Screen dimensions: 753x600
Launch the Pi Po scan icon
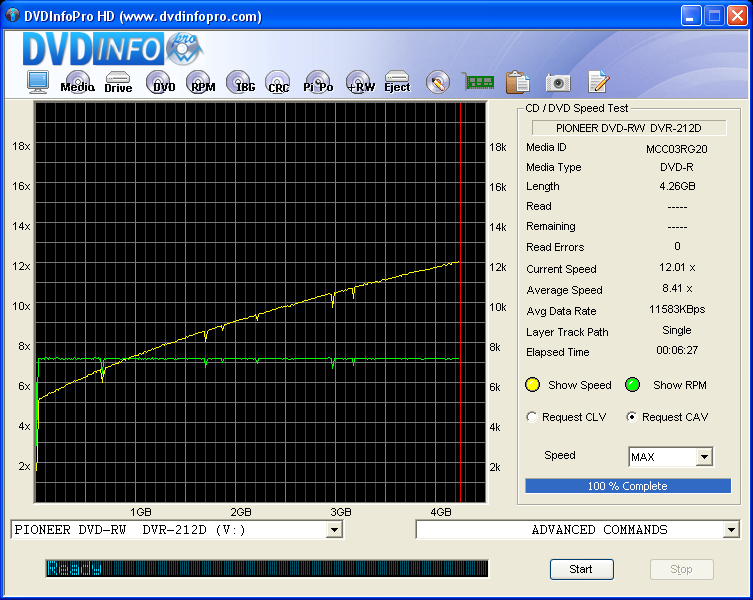(318, 82)
